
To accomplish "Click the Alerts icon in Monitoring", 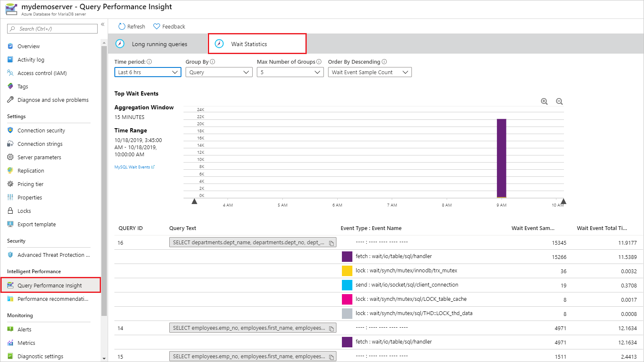I will tap(10, 329).
